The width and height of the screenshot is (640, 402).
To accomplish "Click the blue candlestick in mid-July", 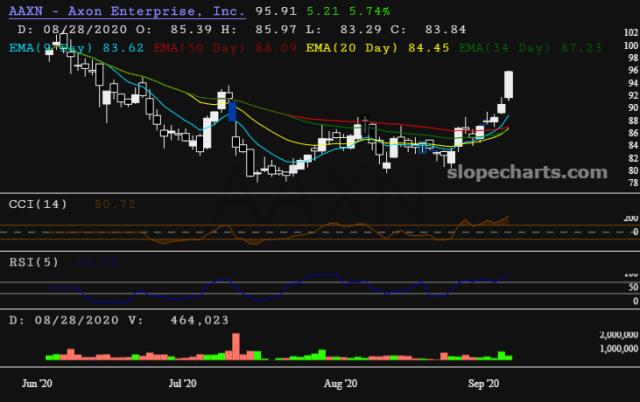I will pyautogui.click(x=232, y=110).
